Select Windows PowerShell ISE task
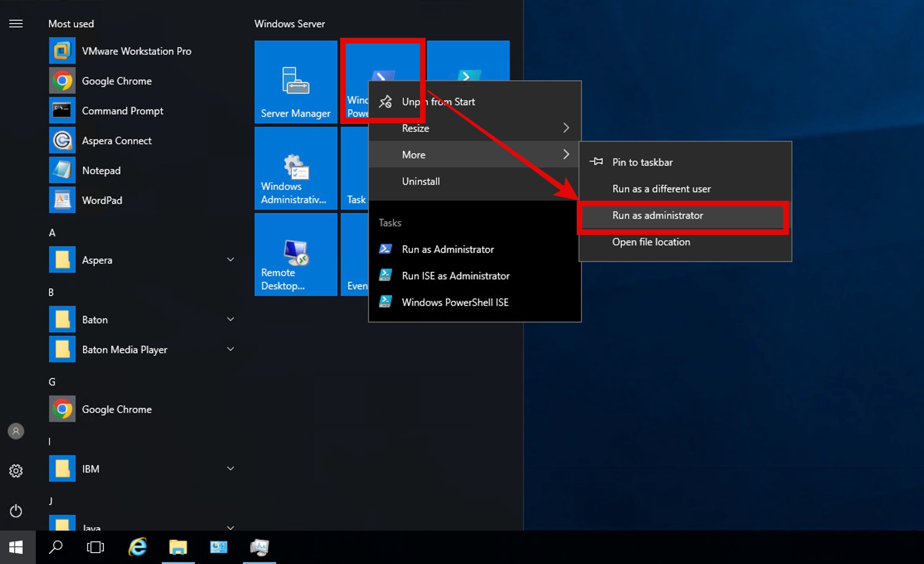The width and height of the screenshot is (924, 564). tap(475, 302)
